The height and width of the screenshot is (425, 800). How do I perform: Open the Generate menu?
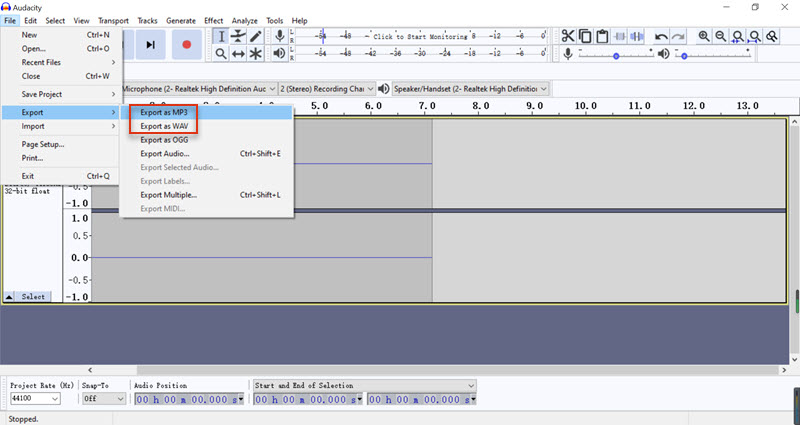pos(181,21)
